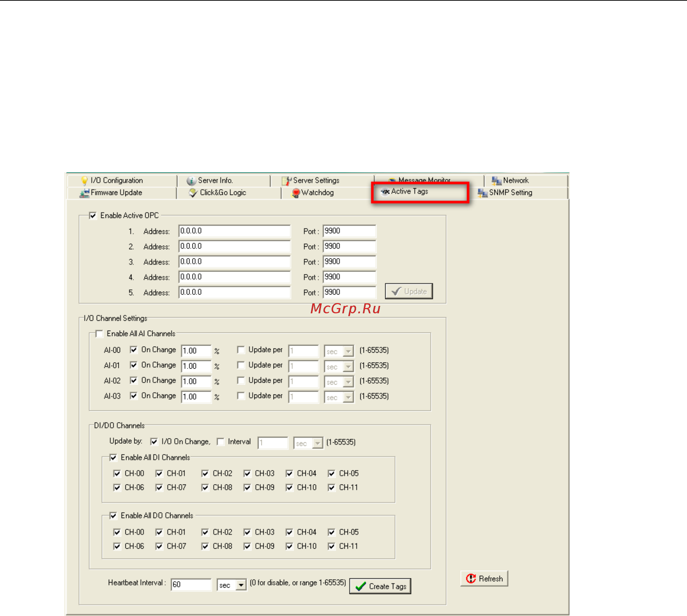Toggle AI-02 On Change checkbox

(134, 380)
